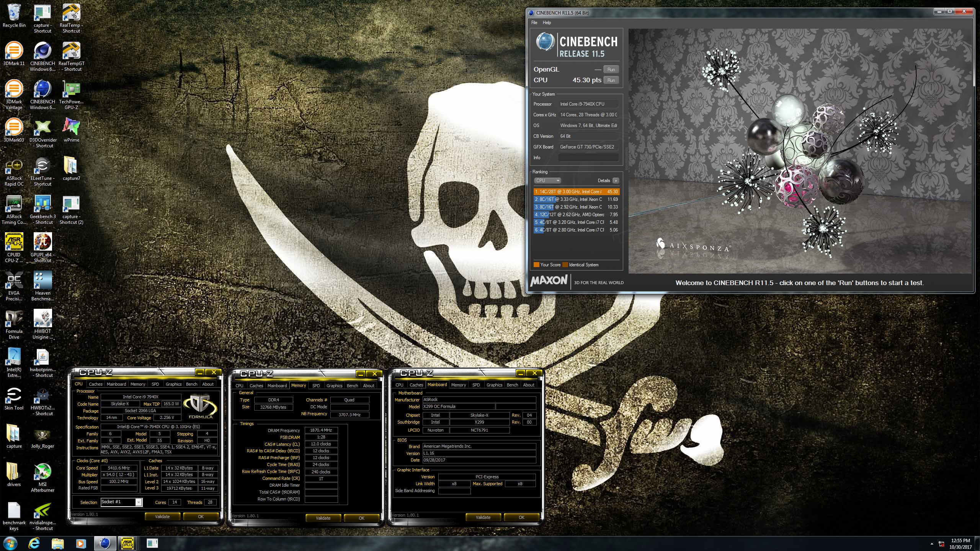Open MSI Afterburner desktop icon
Screen dimensions: 980x551
tap(43, 478)
